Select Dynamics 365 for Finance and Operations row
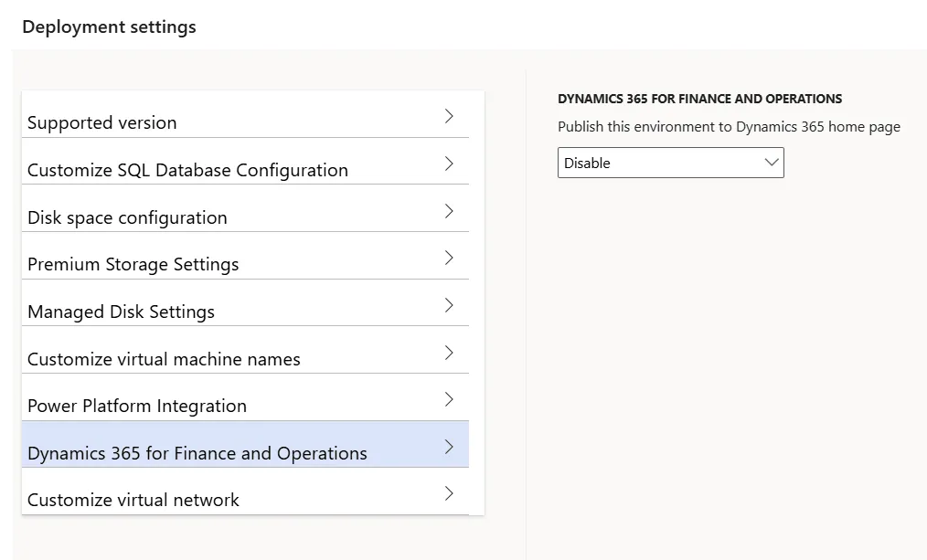 [x=245, y=444]
